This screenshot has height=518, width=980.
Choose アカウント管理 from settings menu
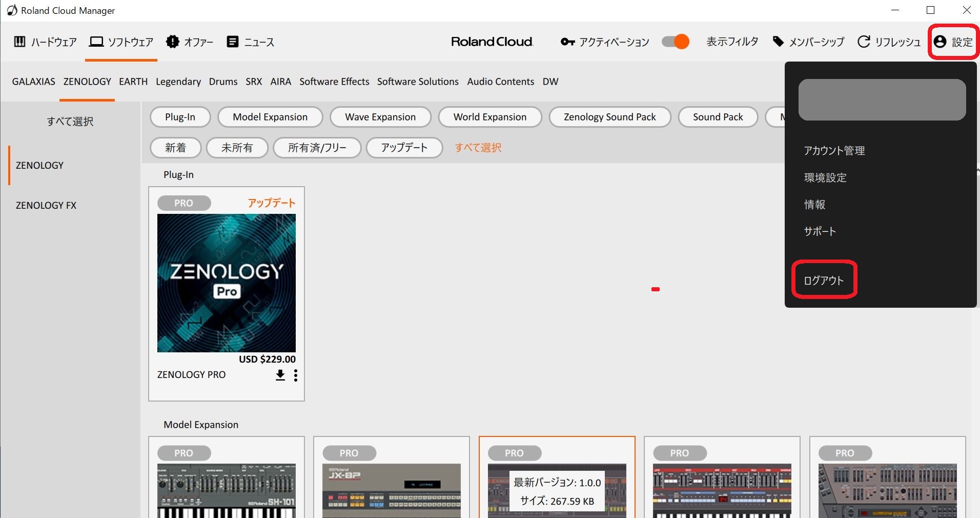click(834, 151)
